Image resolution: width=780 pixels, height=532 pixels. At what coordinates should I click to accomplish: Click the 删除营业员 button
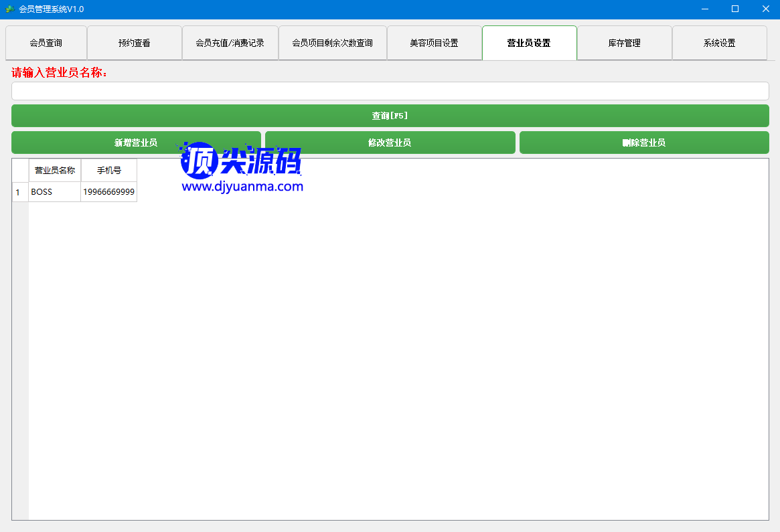click(x=644, y=143)
